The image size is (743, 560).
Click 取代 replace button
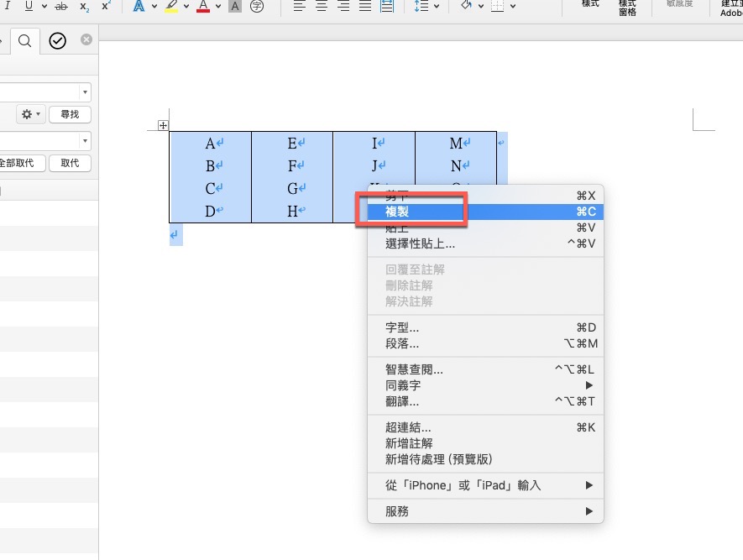click(x=70, y=163)
